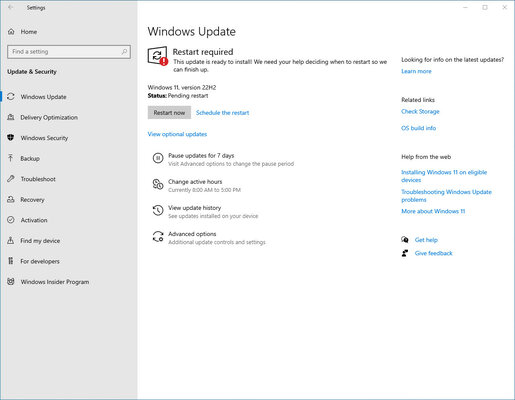
Task: Focus the Find a setting search box
Action: tap(69, 52)
